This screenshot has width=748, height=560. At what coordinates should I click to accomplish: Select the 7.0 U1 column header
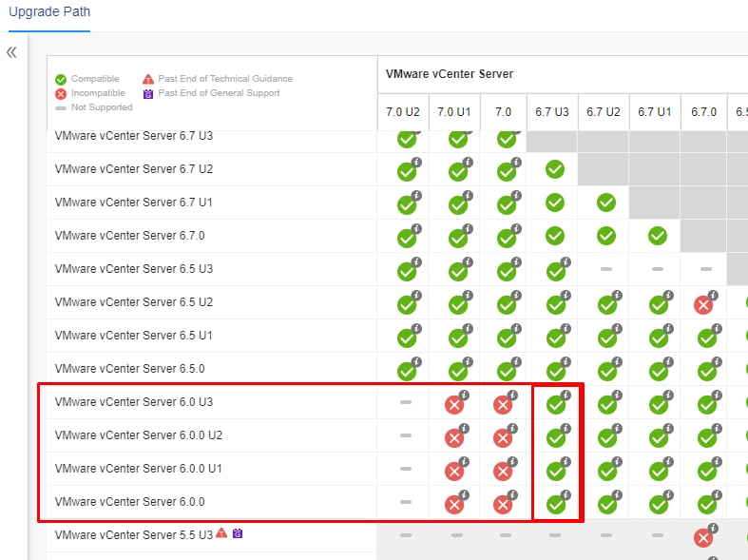454,112
